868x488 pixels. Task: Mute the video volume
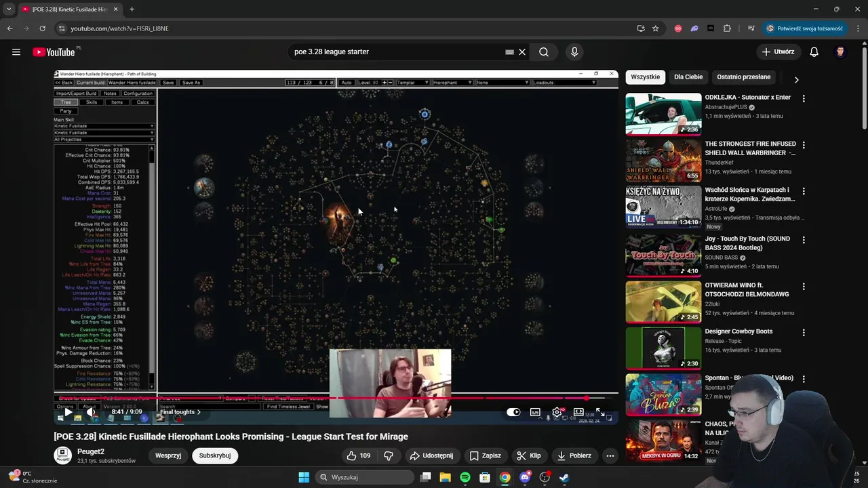[92, 411]
